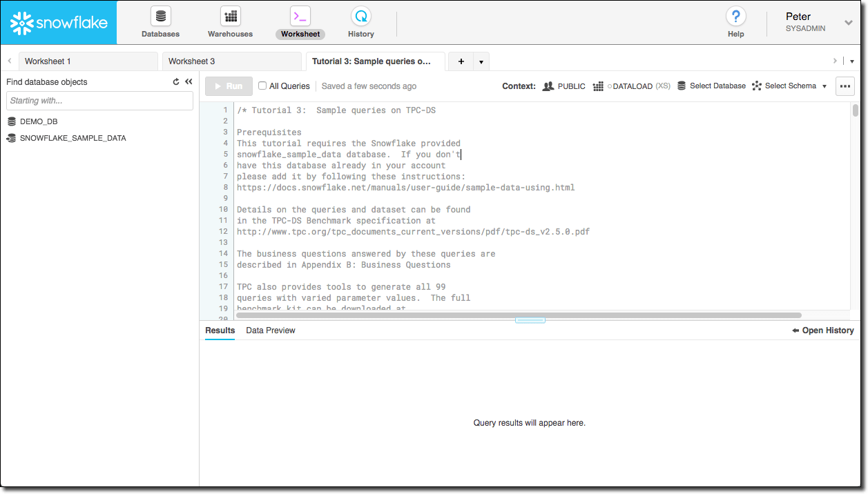Click PUBLIC role in context
The image size is (868, 494).
[572, 86]
